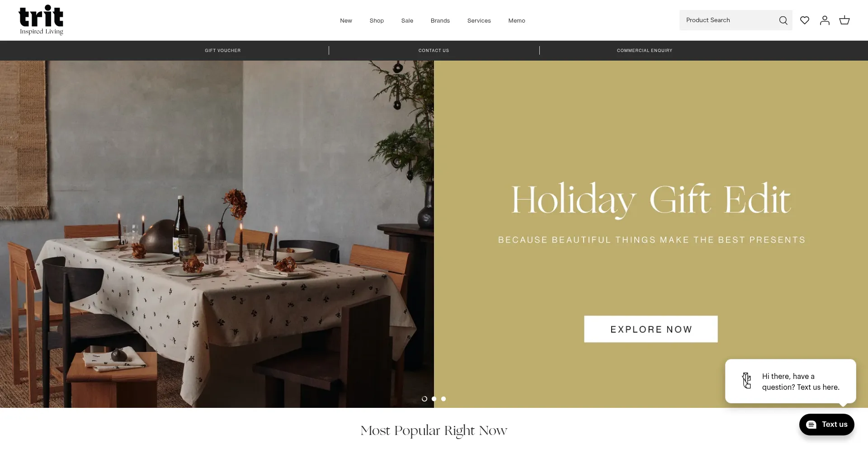Open the Commercial Enquiry link

tap(645, 51)
